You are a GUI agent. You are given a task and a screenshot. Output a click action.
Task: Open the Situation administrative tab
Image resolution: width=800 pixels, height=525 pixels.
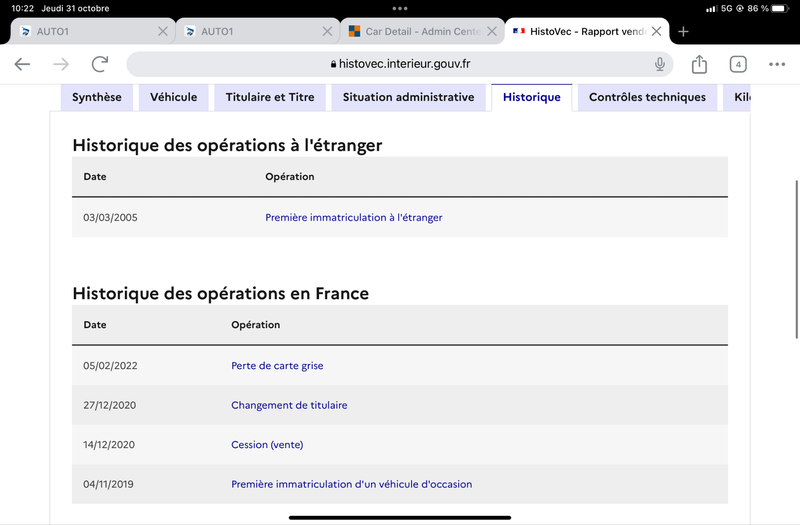[408, 97]
